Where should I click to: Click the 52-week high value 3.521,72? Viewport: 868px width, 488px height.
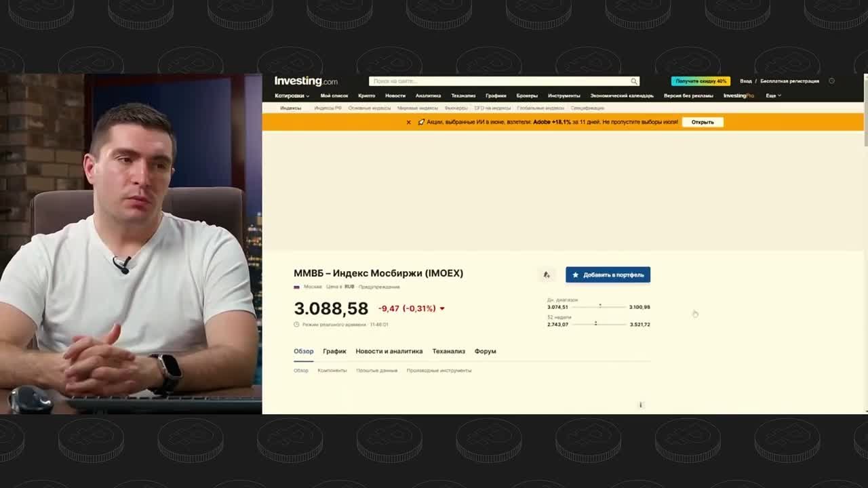639,325
